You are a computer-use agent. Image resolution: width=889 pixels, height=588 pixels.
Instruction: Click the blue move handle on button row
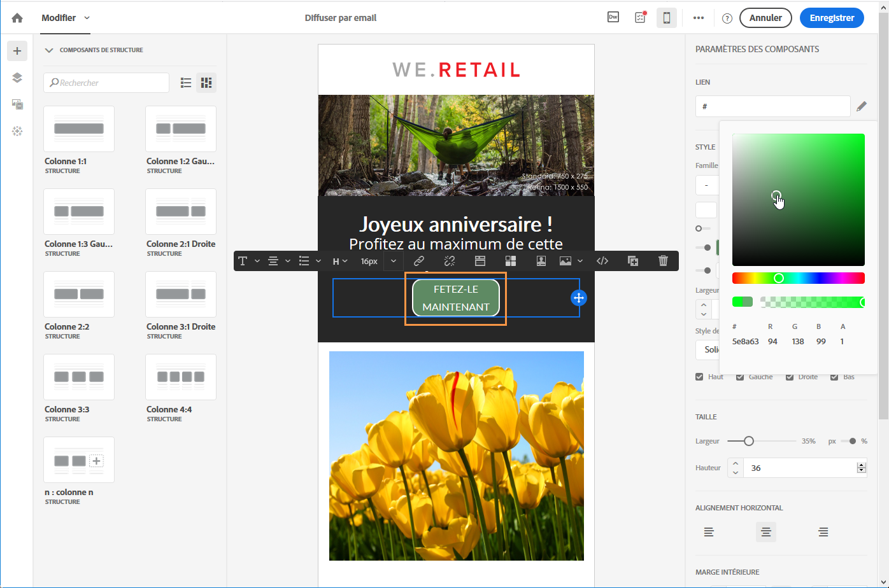578,298
